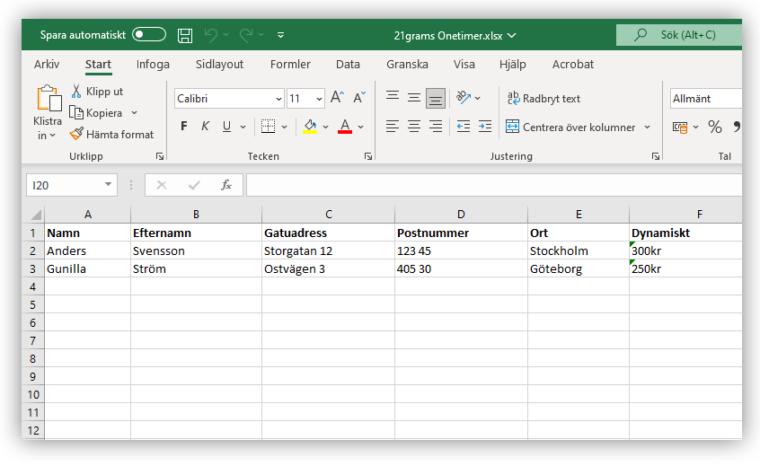
Task: Expand the Name Box dropdown arrow
Action: [x=108, y=185]
